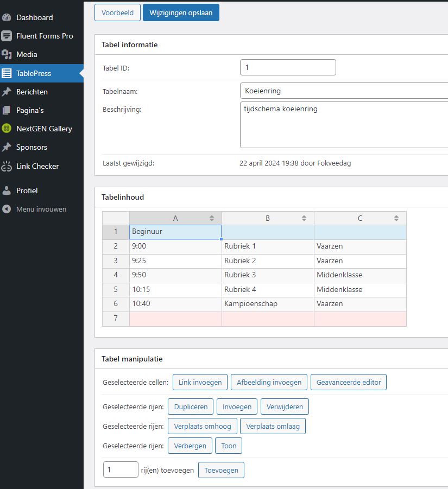Click Verwijderen to delete rows

coord(285,407)
